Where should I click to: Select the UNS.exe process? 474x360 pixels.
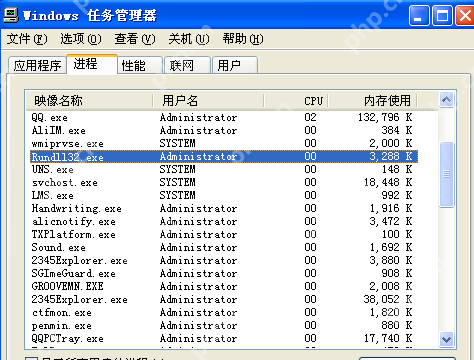224,169
